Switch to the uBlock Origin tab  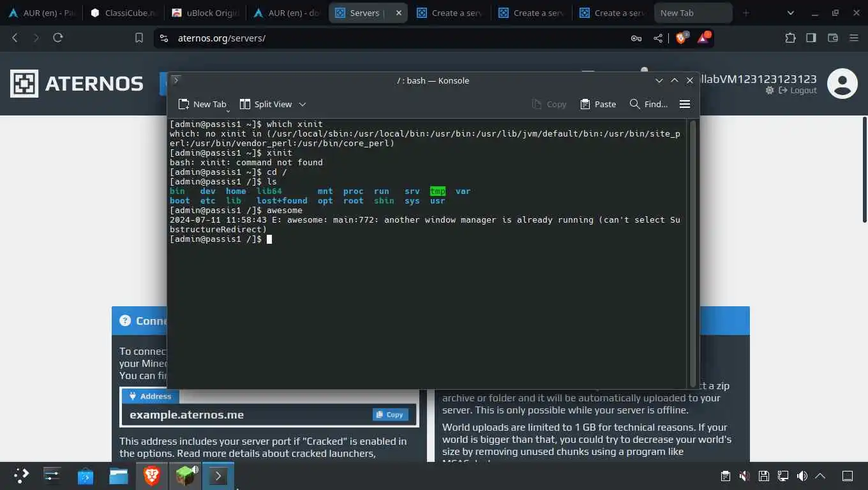pyautogui.click(x=205, y=13)
